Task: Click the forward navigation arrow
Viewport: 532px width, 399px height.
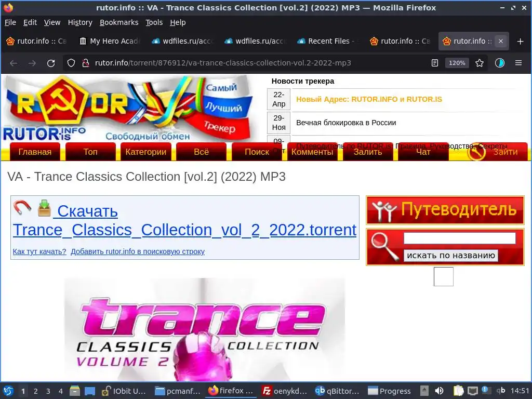Action: tap(32, 63)
